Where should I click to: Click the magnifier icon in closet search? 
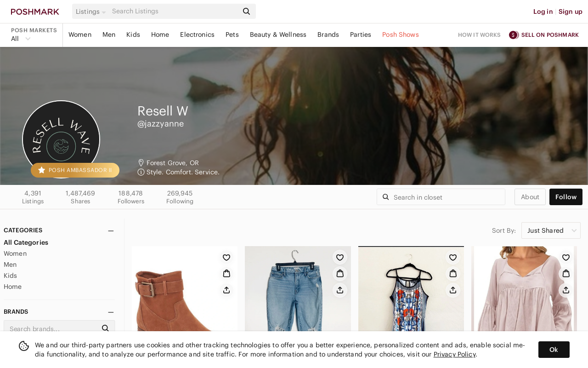pos(386,197)
